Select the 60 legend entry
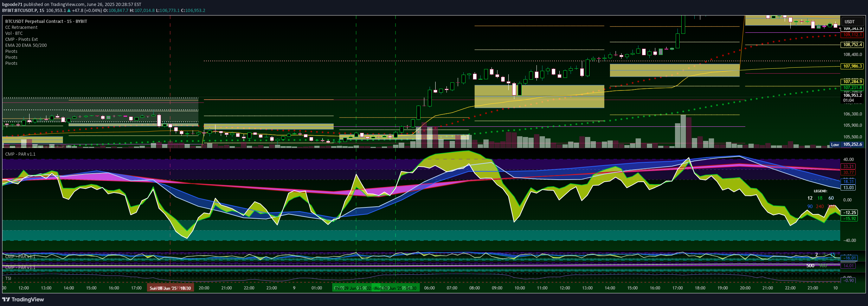 coord(831,198)
